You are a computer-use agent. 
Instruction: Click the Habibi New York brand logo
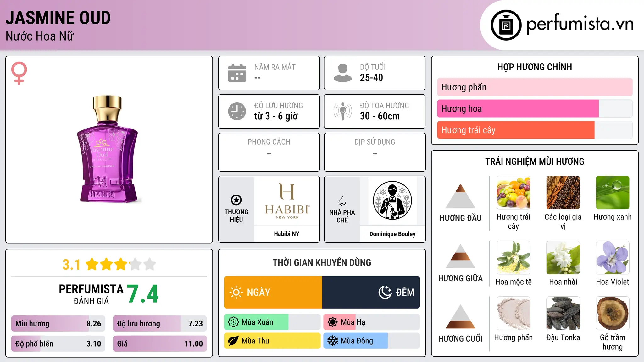click(287, 200)
